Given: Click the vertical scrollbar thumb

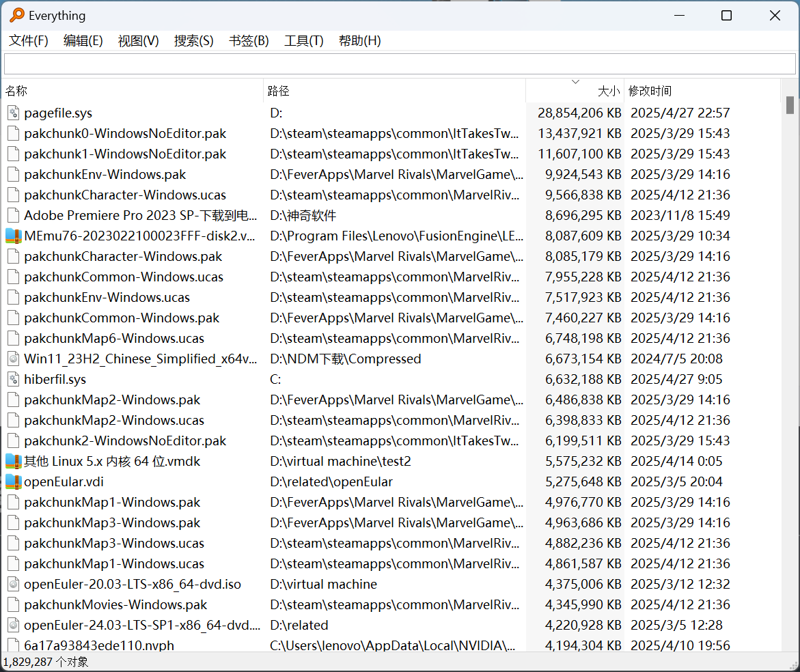Looking at the screenshot, I should (790, 104).
